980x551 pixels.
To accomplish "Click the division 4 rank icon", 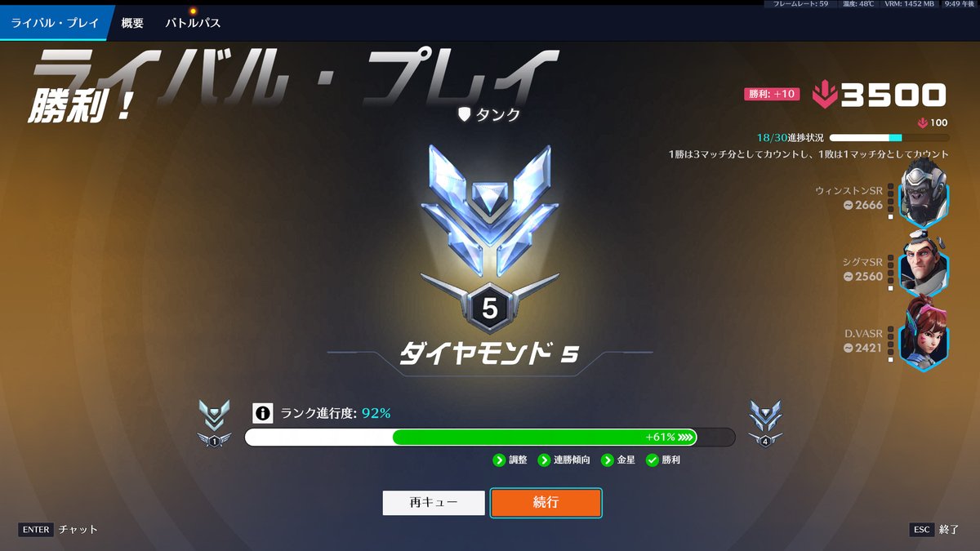I will coord(765,423).
